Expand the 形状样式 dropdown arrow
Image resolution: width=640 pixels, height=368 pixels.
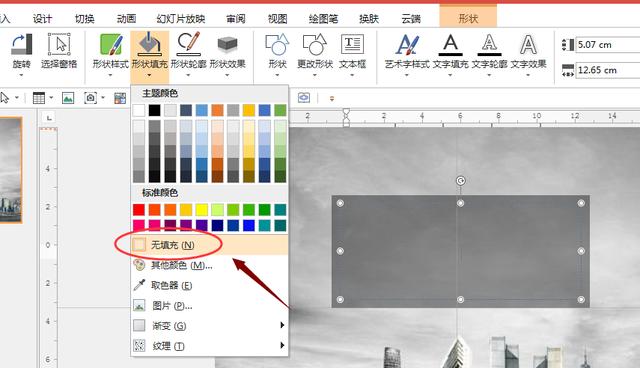(110, 75)
